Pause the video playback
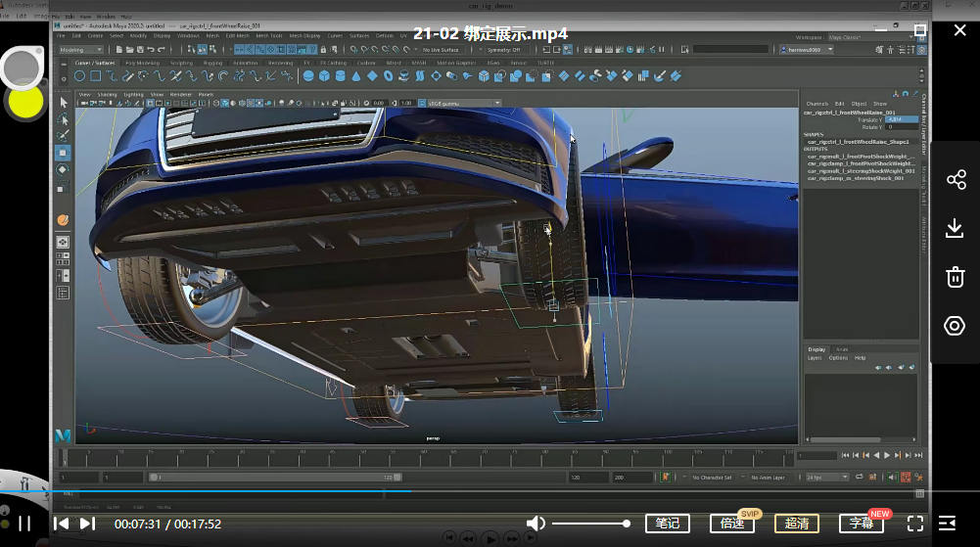Image resolution: width=980 pixels, height=547 pixels. 24,524
